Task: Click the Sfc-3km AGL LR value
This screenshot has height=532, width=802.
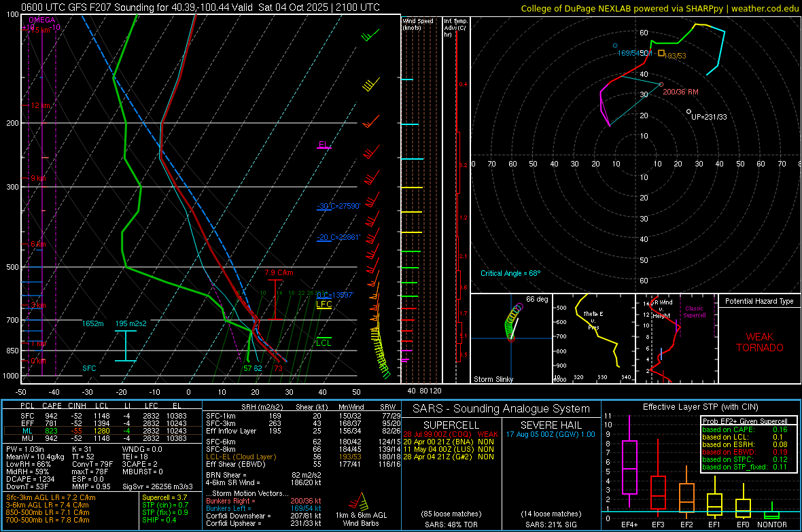Action: point(51,497)
